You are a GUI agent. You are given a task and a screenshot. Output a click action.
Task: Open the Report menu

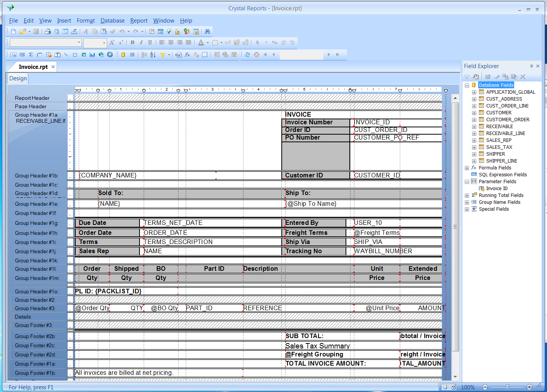pyautogui.click(x=139, y=21)
